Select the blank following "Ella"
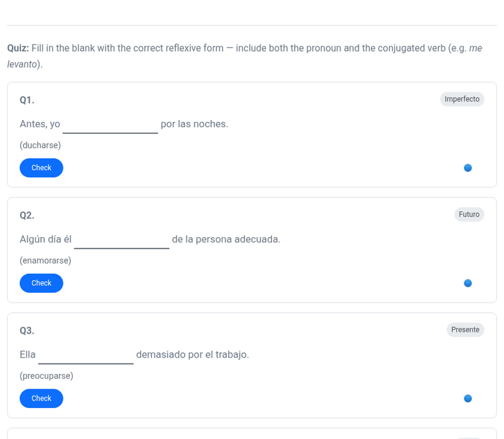The height and width of the screenshot is (439, 504). coord(86,354)
